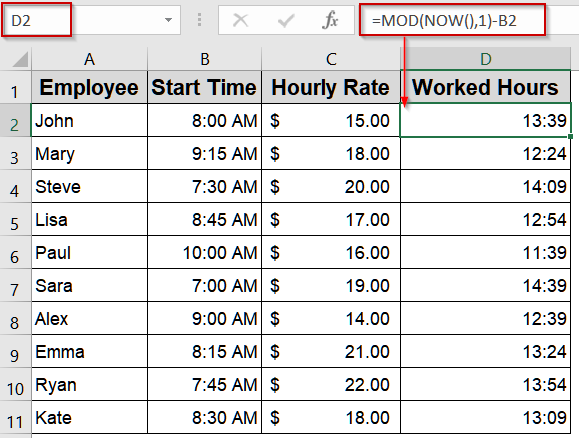Select the cell containing Kate
The image size is (579, 438).
tap(89, 417)
